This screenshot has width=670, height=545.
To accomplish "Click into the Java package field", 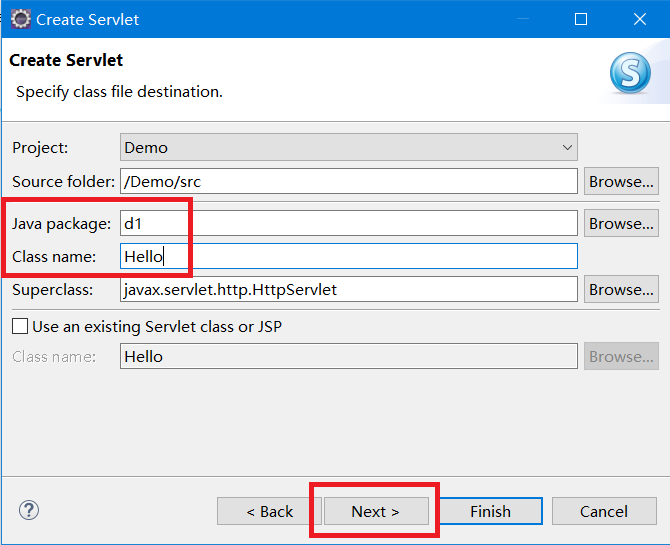I will click(348, 224).
